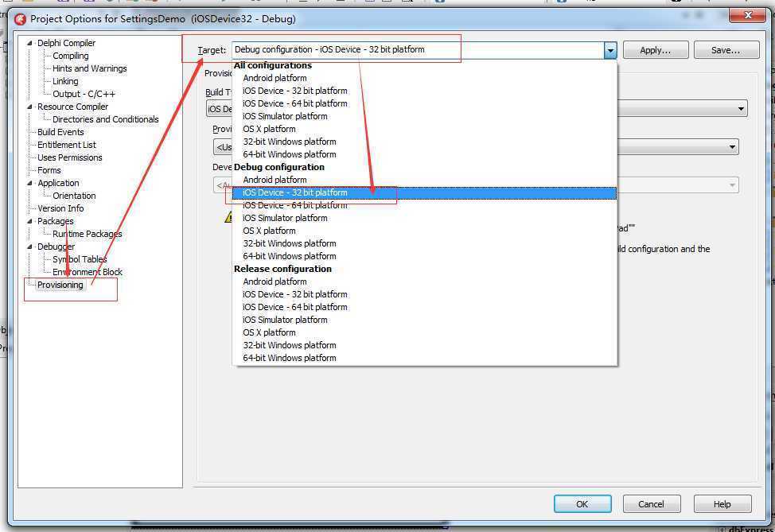Viewport: 775px width, 532px height.
Task: Choose iOS Simulator under All configurations
Action: click(425, 117)
